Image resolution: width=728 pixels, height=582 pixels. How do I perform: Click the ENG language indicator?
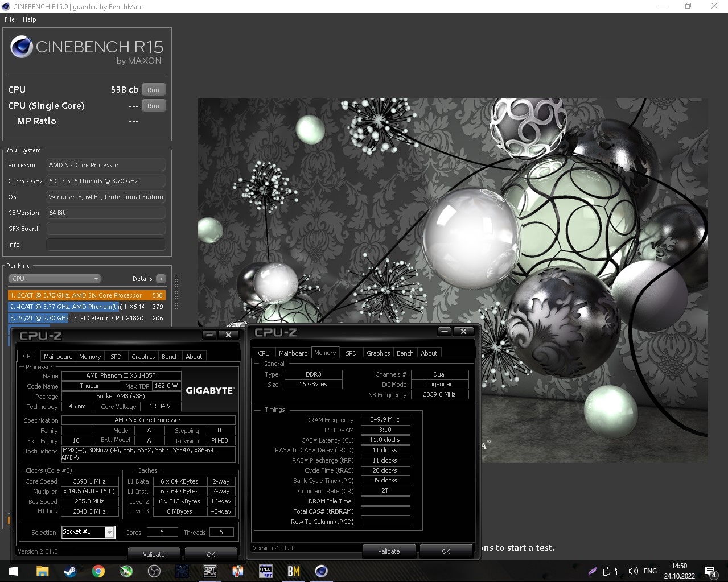click(650, 571)
